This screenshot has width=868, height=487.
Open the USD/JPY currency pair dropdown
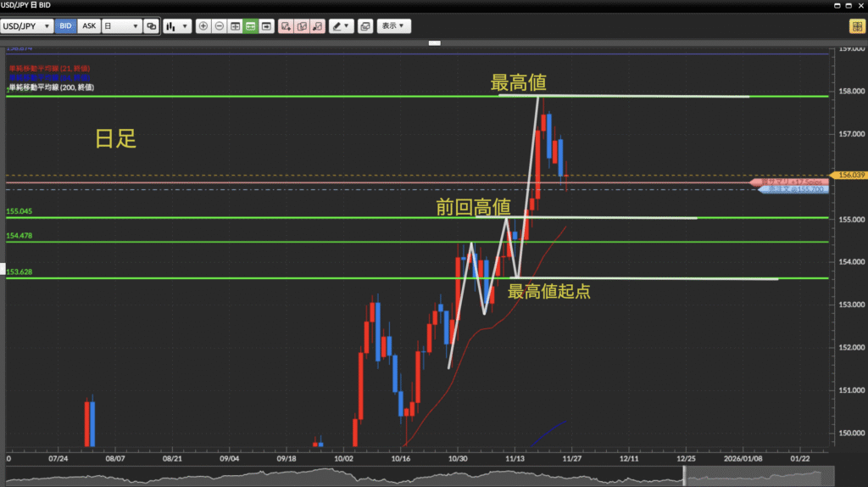coord(27,26)
